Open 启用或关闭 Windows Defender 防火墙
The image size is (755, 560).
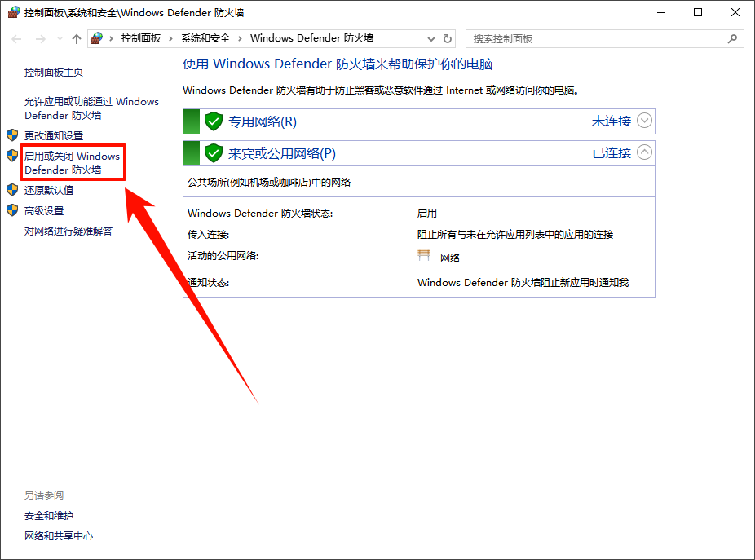pyautogui.click(x=73, y=163)
